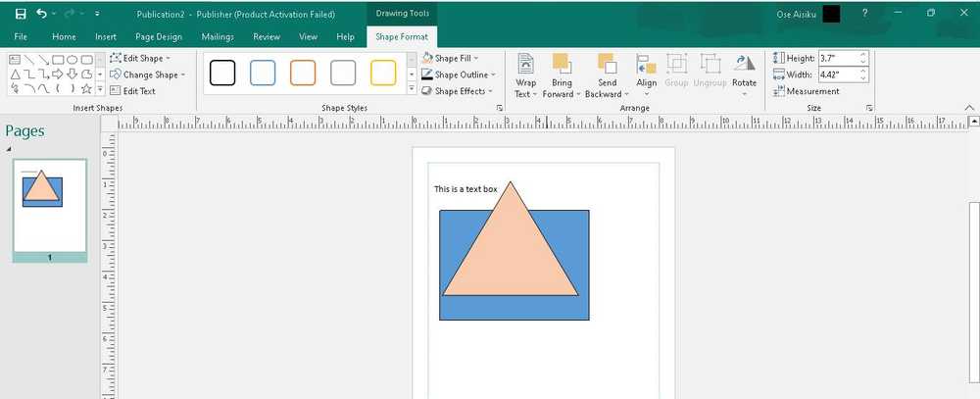Select the oval shape in Insert Shapes
The image size is (980, 399).
pyautogui.click(x=73, y=60)
